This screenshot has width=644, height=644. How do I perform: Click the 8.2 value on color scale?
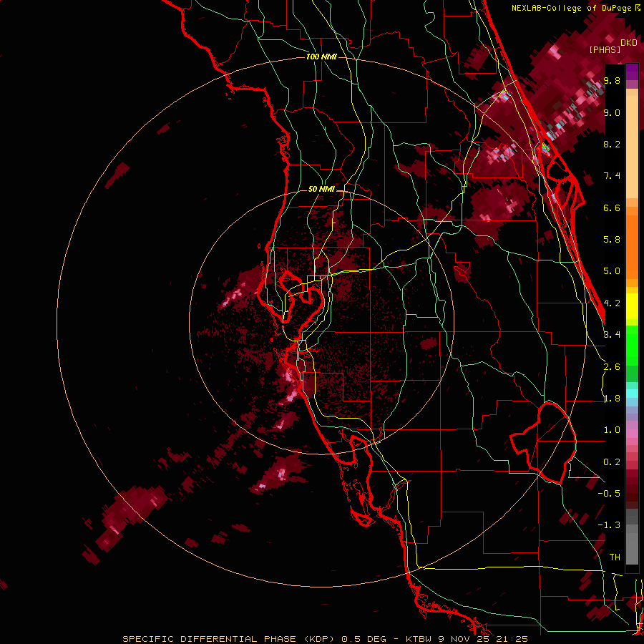pos(612,144)
